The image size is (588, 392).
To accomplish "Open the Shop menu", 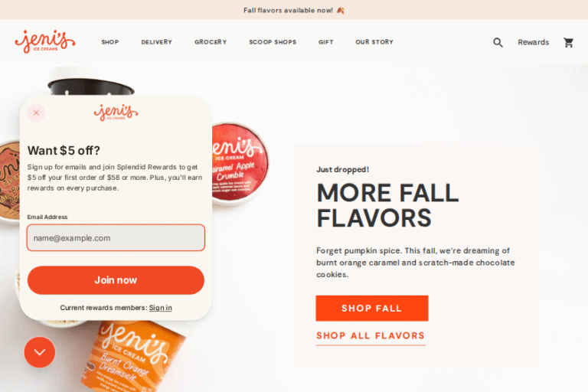I will [110, 42].
